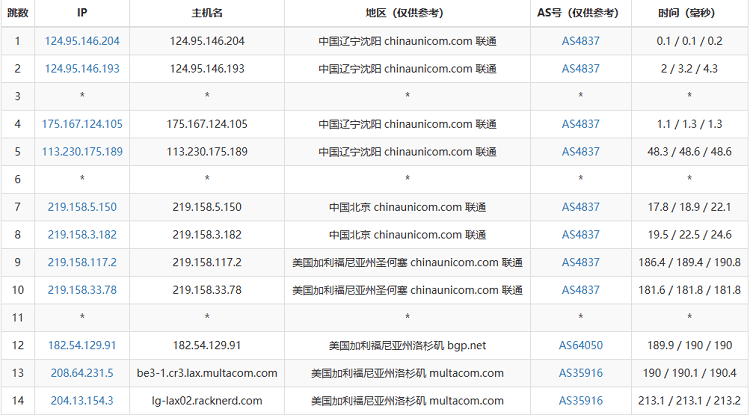The width and height of the screenshot is (750, 415).
Task: Click region 美国加利福尼亚州洛杉矶 bgp.net
Action: 408,345
